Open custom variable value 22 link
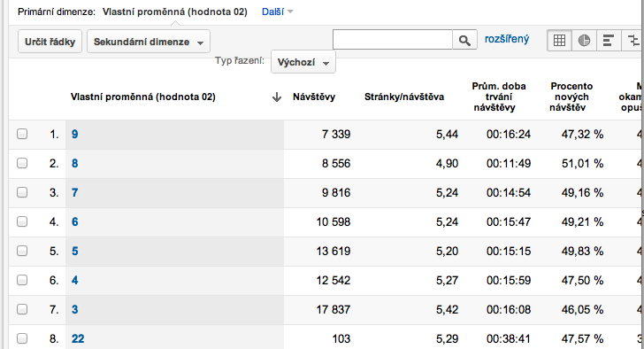The image size is (644, 349). (78, 338)
